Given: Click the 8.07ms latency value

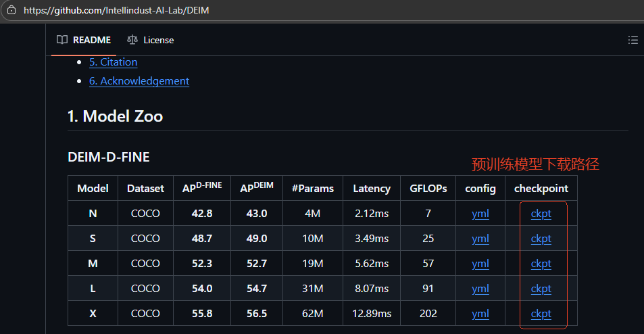Looking at the screenshot, I should [x=372, y=289].
